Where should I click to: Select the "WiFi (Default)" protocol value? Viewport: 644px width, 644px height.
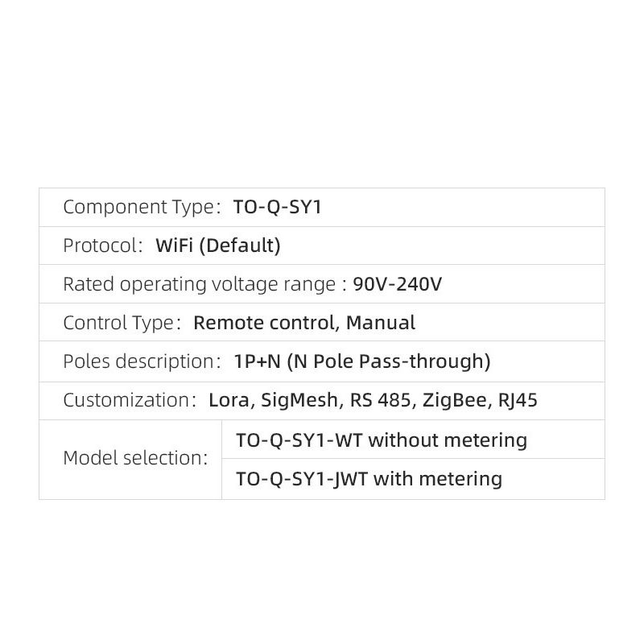tap(218, 246)
